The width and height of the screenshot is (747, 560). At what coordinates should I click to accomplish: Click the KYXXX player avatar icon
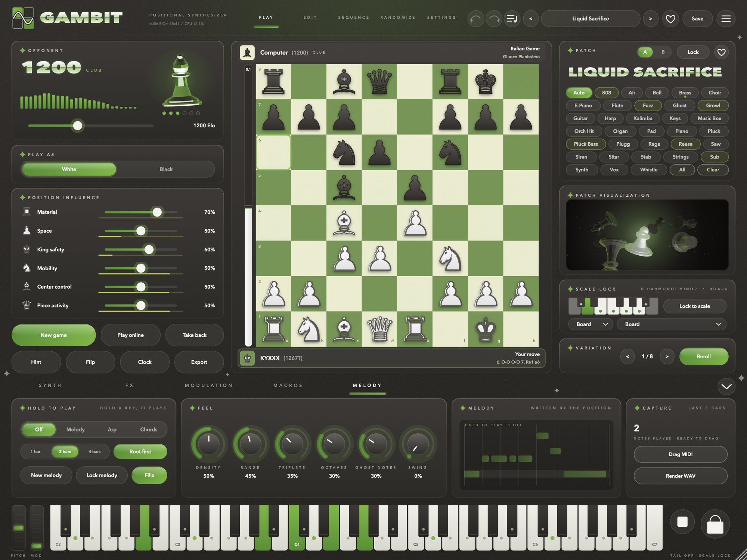click(x=247, y=358)
